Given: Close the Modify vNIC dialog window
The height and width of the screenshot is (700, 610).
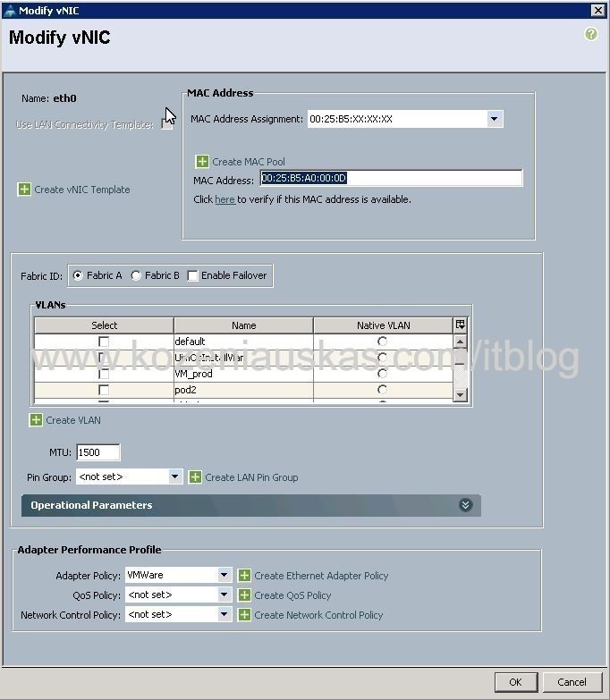Looking at the screenshot, I should 598,10.
